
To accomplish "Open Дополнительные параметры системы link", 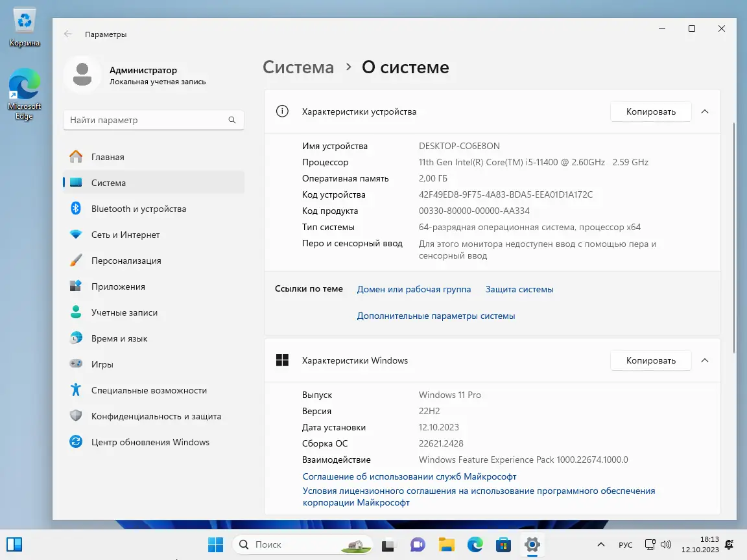I will click(x=436, y=316).
